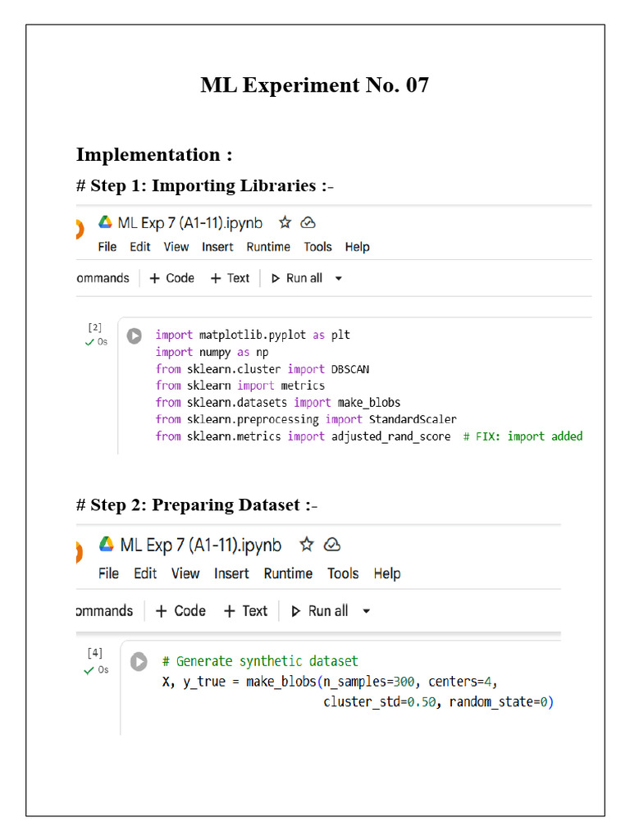630x840 pixels.
Task: Open File menu in Step 2 notebook
Action: click(109, 573)
